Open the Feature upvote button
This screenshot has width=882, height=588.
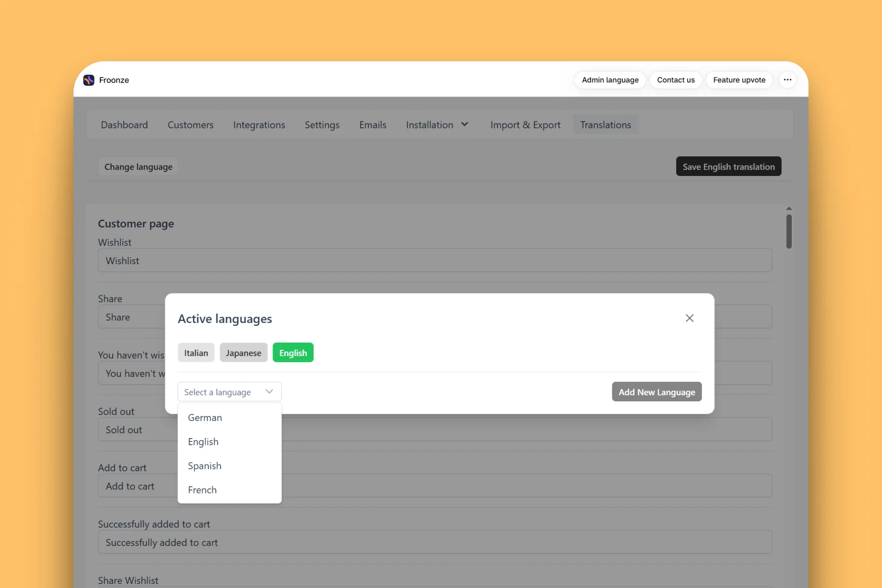coord(739,80)
